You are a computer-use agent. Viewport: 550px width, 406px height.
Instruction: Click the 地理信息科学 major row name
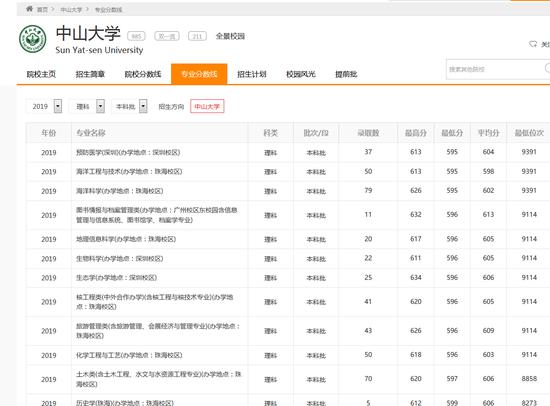[x=126, y=239]
